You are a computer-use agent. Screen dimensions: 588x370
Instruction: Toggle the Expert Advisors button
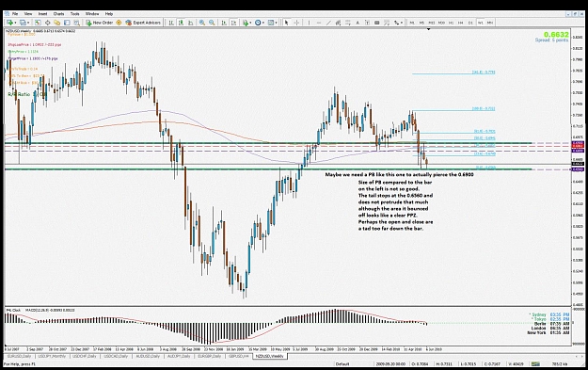[143, 23]
